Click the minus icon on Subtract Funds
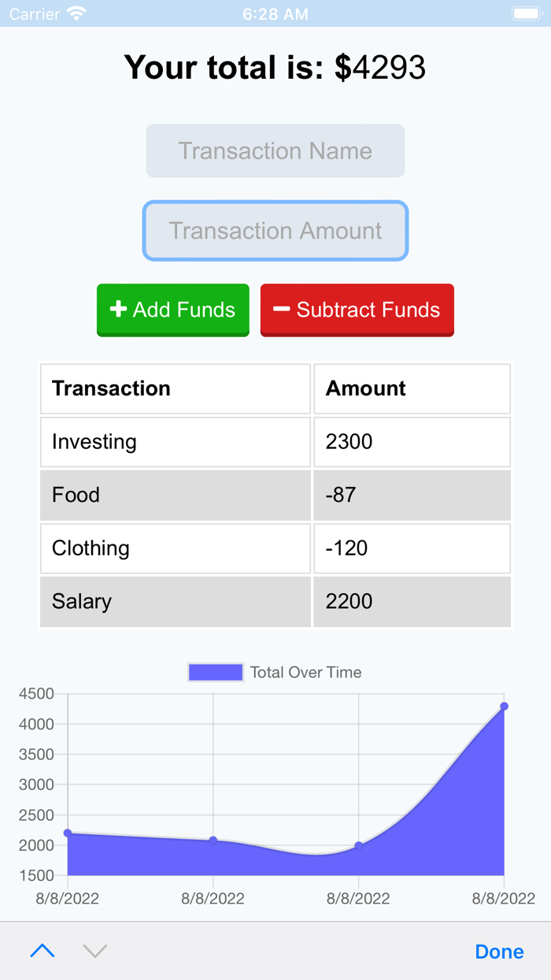 [x=283, y=310]
